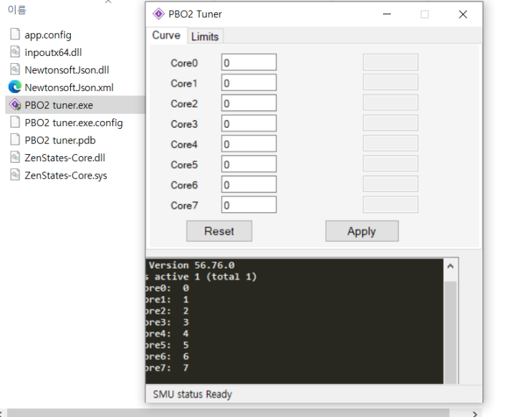The height and width of the screenshot is (417, 532).
Task: Click the Core0 value input field
Action: pyautogui.click(x=248, y=63)
